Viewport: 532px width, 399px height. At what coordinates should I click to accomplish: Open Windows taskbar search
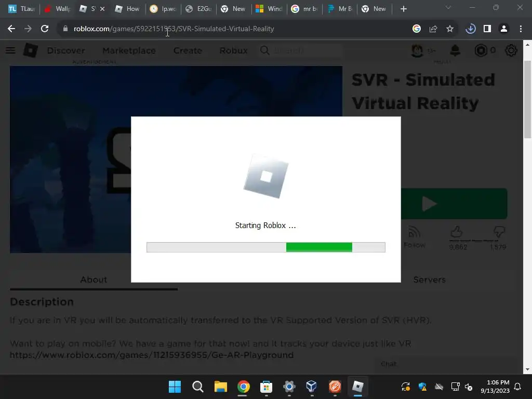pyautogui.click(x=197, y=387)
